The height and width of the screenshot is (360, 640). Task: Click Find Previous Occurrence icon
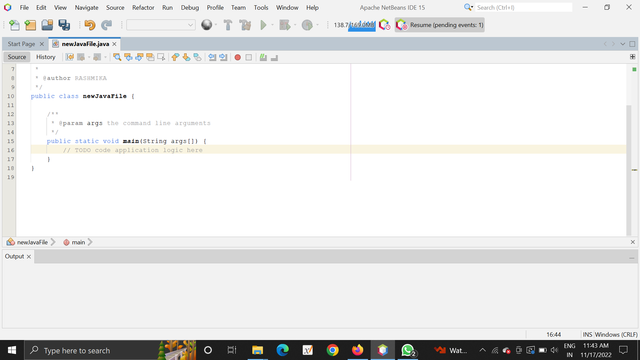click(128, 58)
